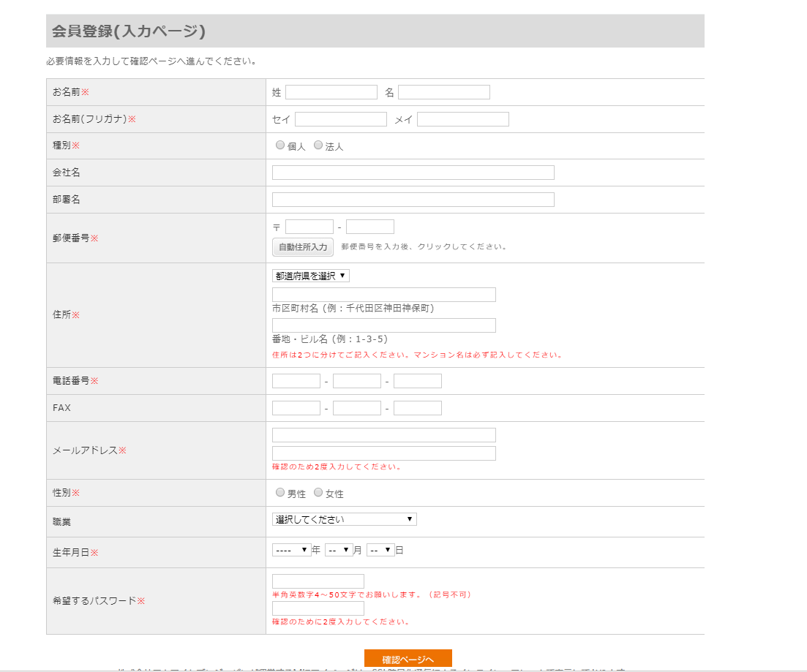Focus the middle 電話番号 box
Viewport: 807px width, 672px height.
click(x=356, y=381)
